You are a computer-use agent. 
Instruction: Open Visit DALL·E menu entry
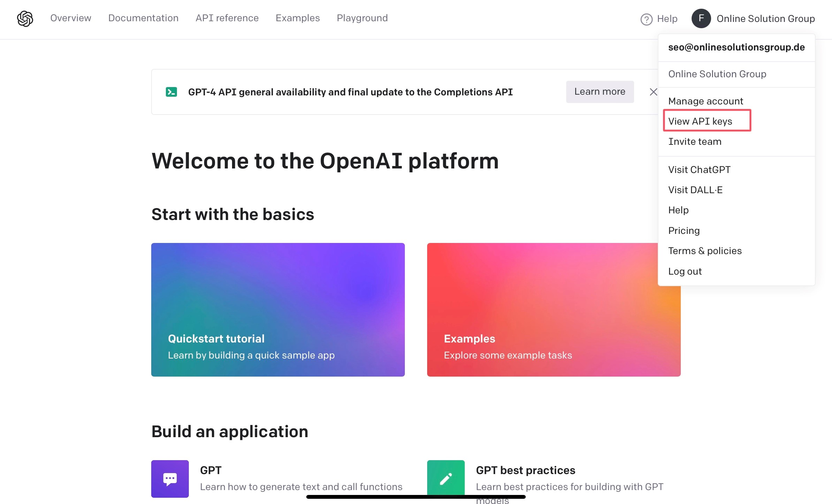tap(695, 190)
